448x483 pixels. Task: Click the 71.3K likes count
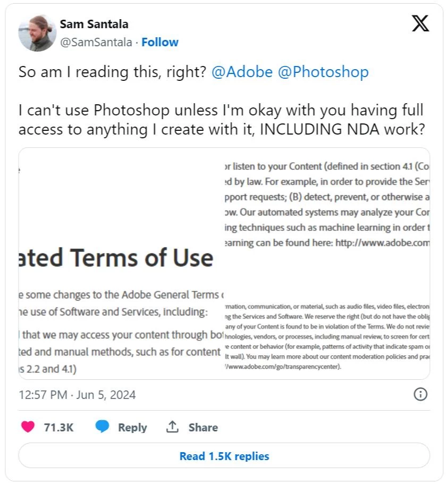58,427
